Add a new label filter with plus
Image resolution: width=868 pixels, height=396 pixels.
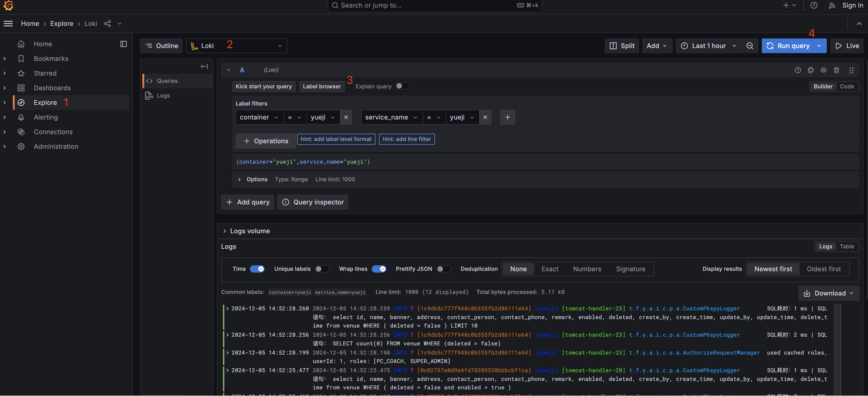pos(507,117)
